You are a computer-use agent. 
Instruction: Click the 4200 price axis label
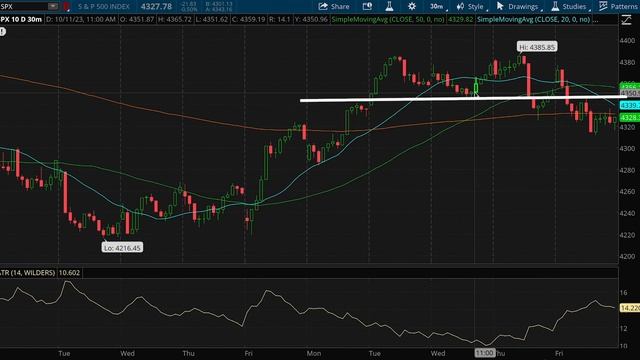click(627, 256)
